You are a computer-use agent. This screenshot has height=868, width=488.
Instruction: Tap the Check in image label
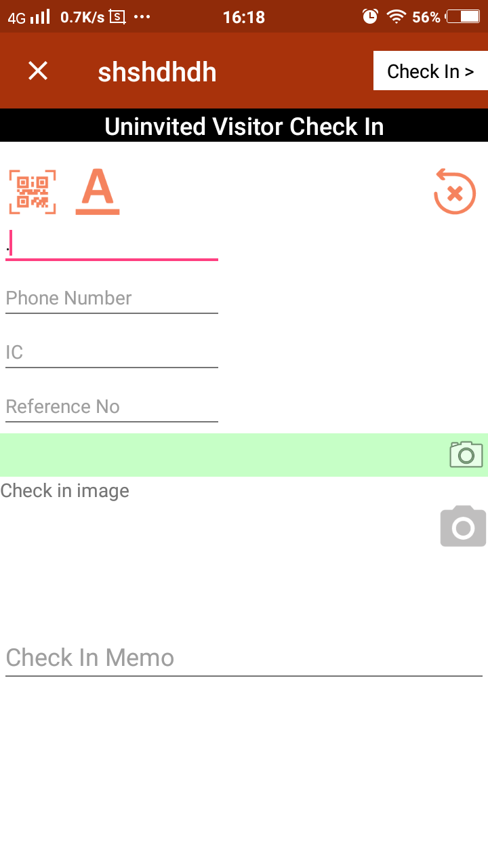pyautogui.click(x=65, y=490)
